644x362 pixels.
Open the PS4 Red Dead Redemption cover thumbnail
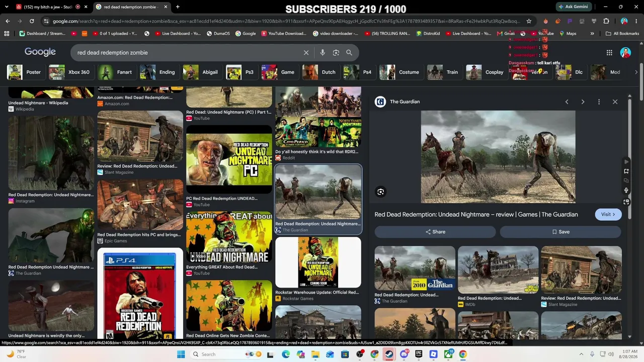[140, 294]
